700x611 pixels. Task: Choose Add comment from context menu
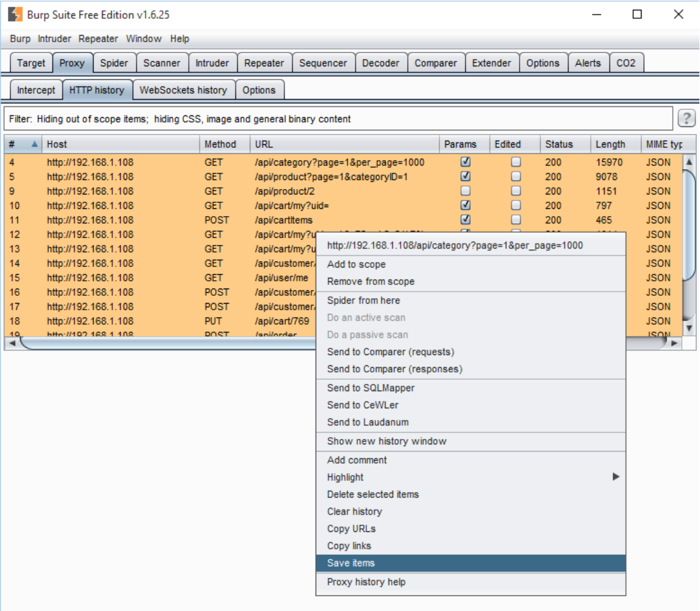click(471, 460)
